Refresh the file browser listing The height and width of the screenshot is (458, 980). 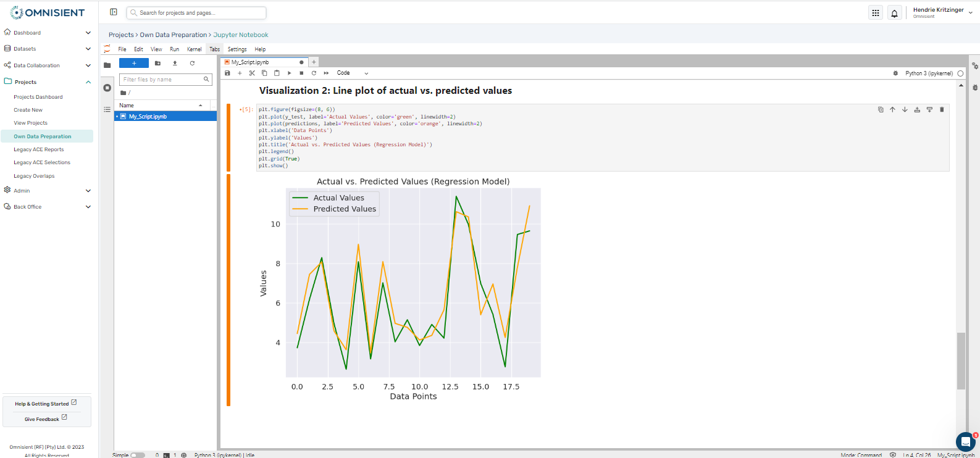coord(192,63)
